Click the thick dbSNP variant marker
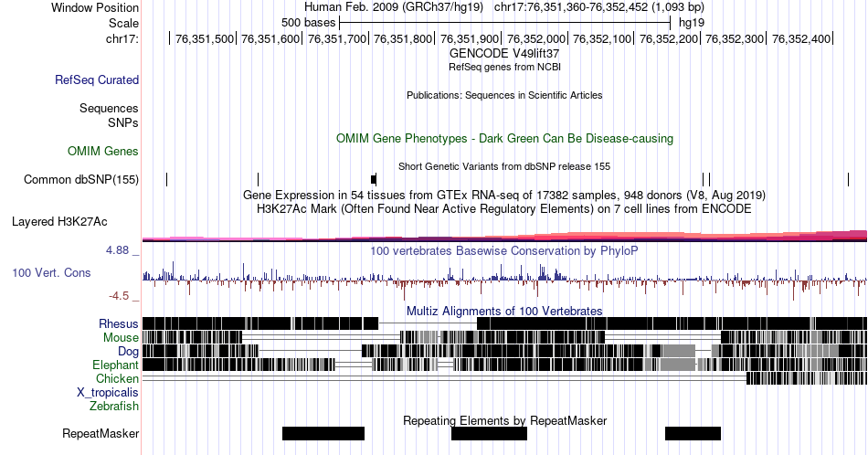The width and height of the screenshot is (868, 455). click(374, 179)
